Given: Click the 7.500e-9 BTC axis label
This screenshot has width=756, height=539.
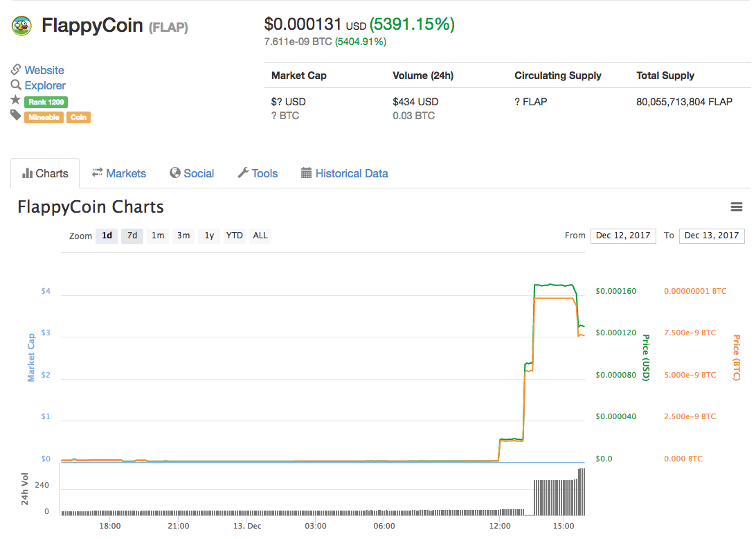Looking at the screenshot, I should point(690,333).
